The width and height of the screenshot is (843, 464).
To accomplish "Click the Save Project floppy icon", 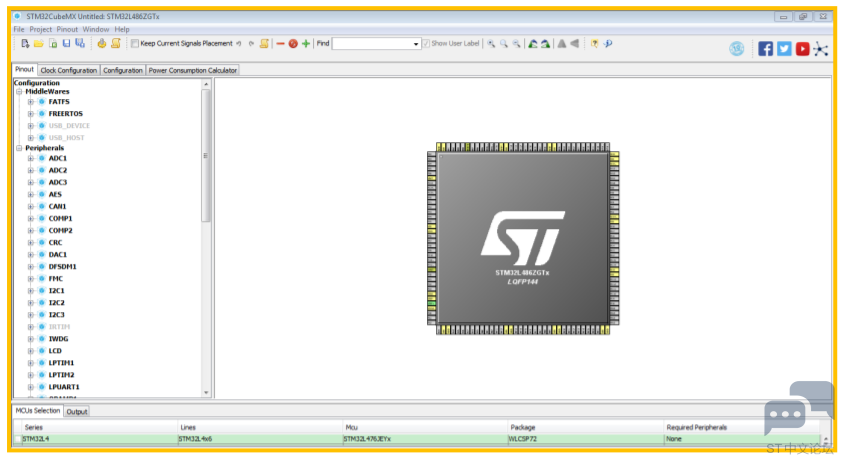I will click(x=67, y=44).
